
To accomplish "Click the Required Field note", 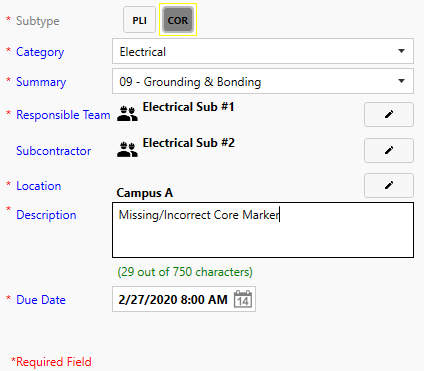I will coord(51,362).
